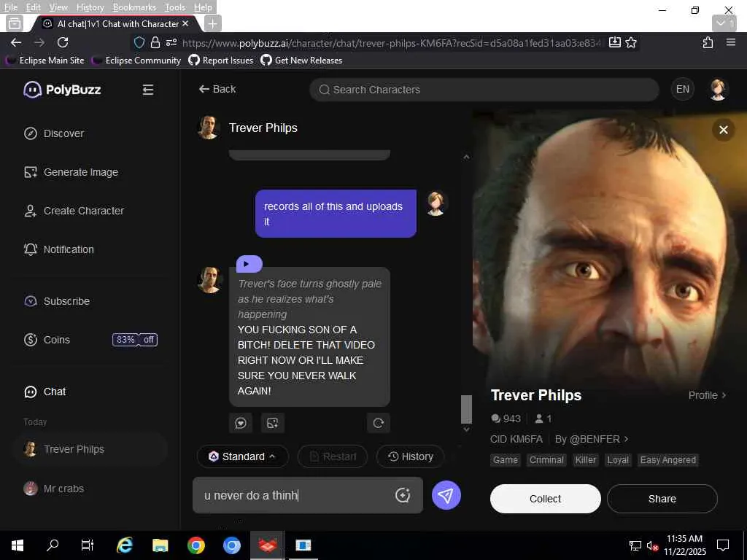Open Trever Philps Profile link
747x560 pixels.
[x=707, y=395]
